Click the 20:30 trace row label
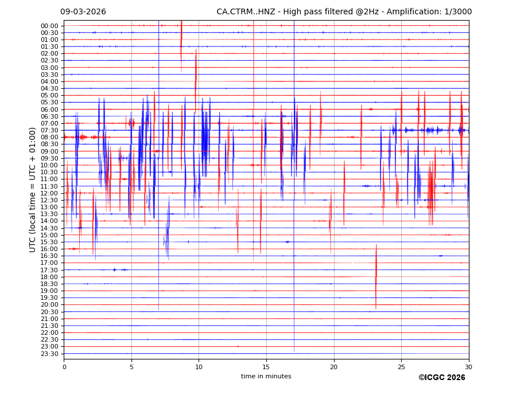This screenshot has width=532, height=399. (x=49, y=312)
